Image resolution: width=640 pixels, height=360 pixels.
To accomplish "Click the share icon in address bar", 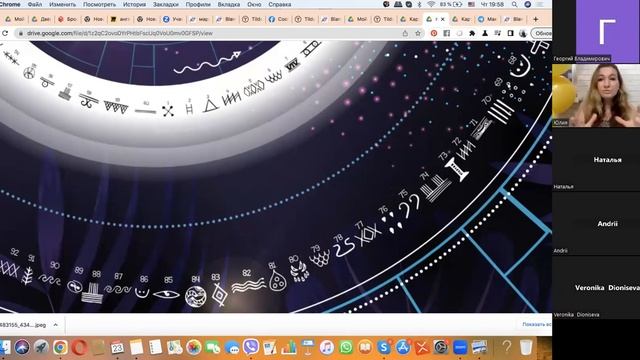I will 405,33.
